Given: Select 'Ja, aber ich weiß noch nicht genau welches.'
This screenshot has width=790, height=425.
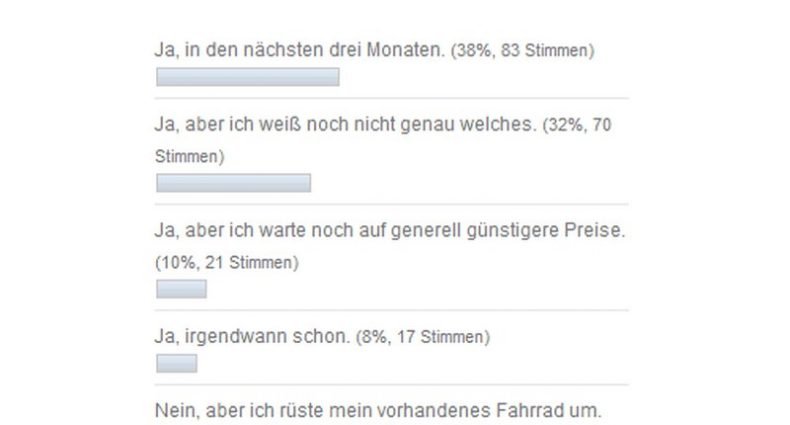Looking at the screenshot, I should click(345, 129).
